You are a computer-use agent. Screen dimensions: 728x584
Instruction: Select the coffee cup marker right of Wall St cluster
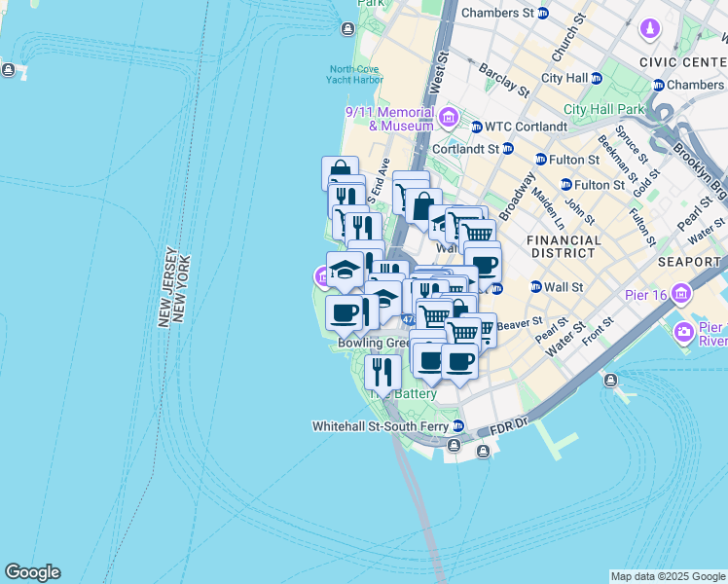[484, 263]
